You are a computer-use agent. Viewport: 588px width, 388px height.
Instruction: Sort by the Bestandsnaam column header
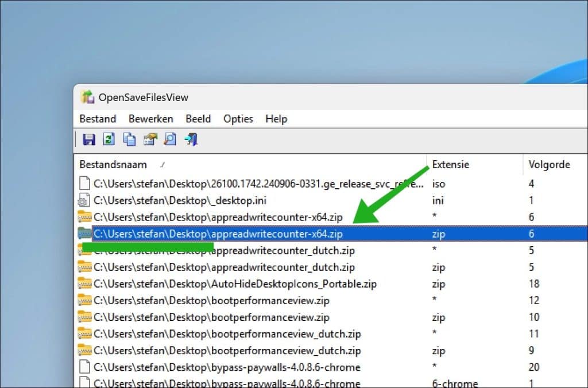click(x=113, y=165)
